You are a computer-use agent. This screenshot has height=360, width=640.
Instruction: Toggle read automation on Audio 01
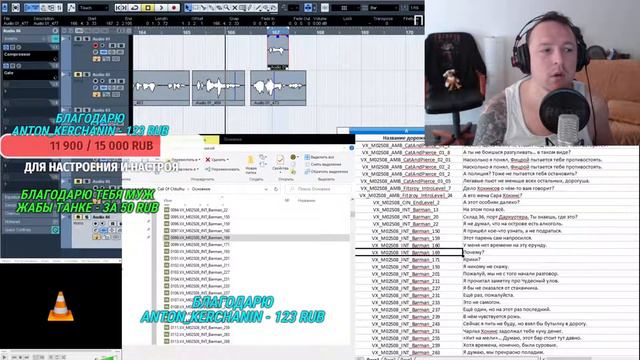click(113, 45)
